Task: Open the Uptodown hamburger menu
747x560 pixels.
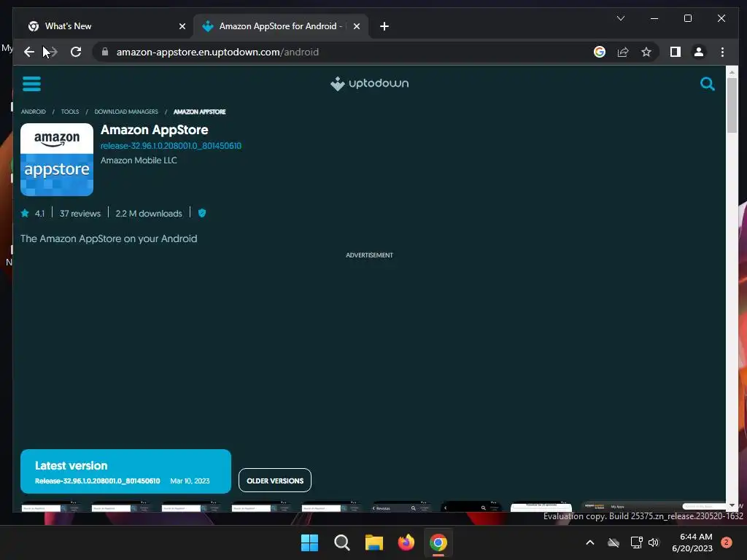Action: [31, 84]
